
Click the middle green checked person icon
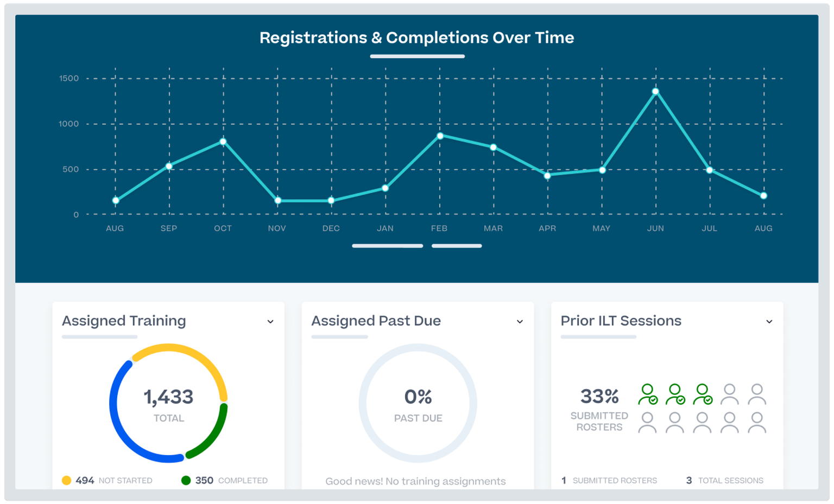pos(675,394)
